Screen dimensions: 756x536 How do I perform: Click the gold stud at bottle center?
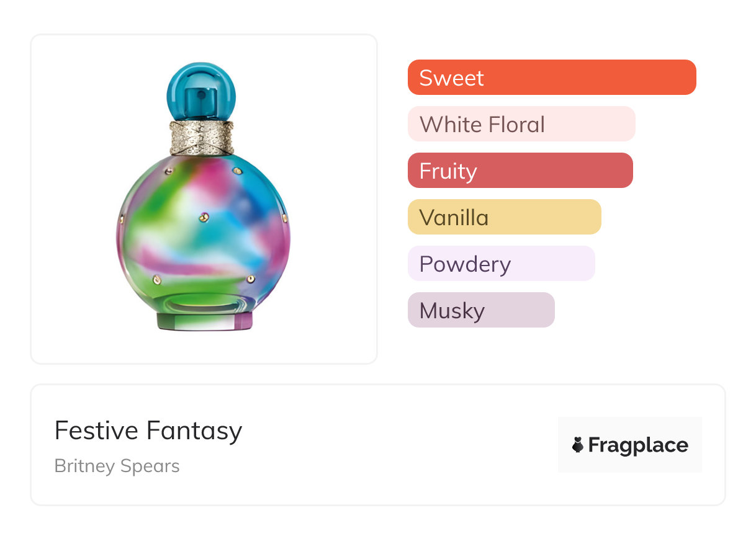(205, 217)
